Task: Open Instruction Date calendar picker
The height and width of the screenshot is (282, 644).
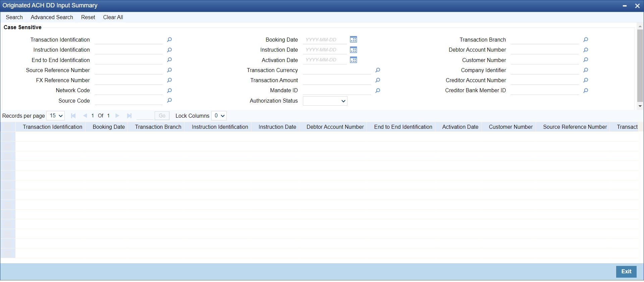Action: (x=353, y=50)
